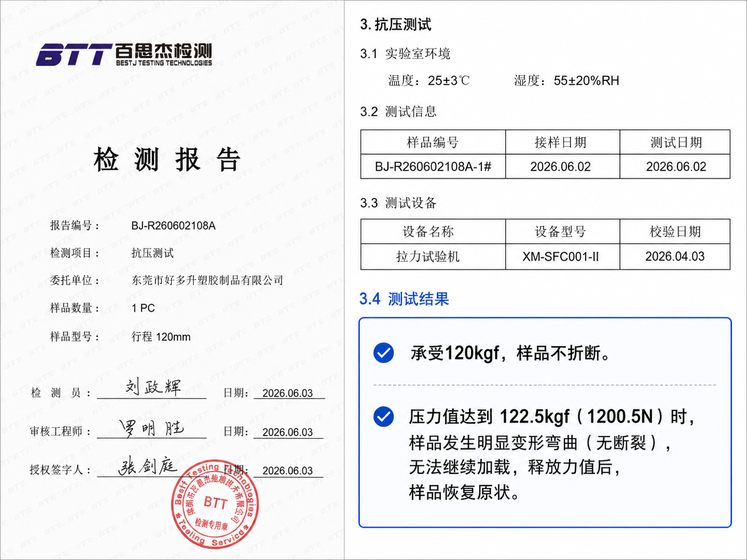Click the date next to 检测员
The width and height of the screenshot is (747, 560).
pyautogui.click(x=287, y=393)
